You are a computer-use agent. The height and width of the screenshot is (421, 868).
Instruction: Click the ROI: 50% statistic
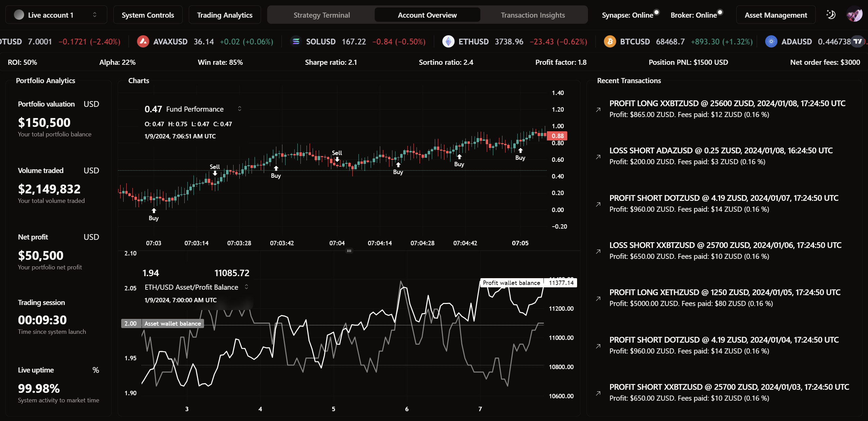click(x=22, y=62)
